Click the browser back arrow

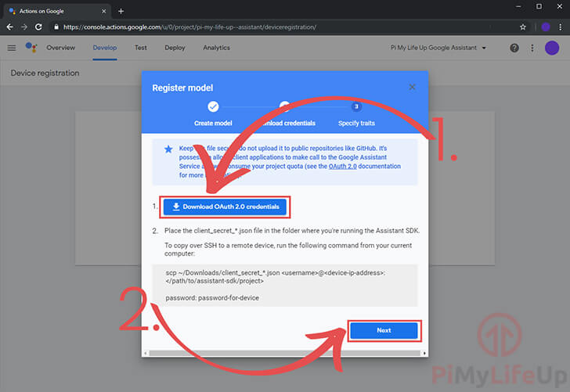coord(10,27)
